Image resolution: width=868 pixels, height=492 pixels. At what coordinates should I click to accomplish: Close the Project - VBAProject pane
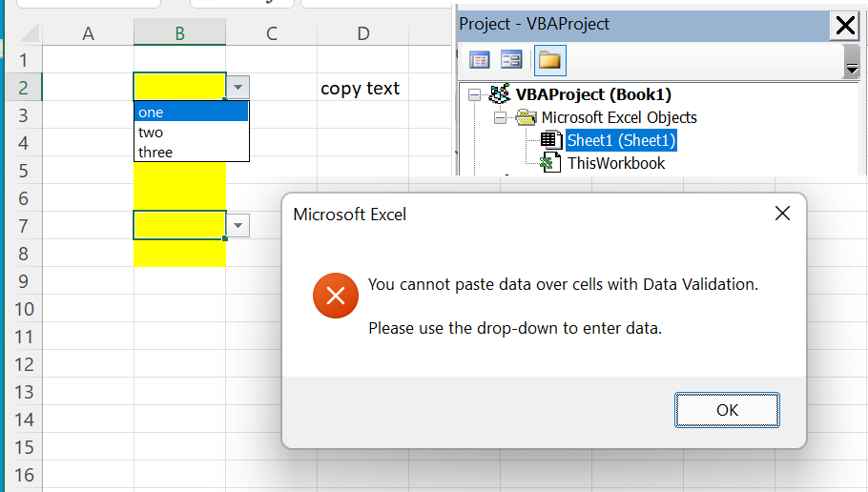845,25
